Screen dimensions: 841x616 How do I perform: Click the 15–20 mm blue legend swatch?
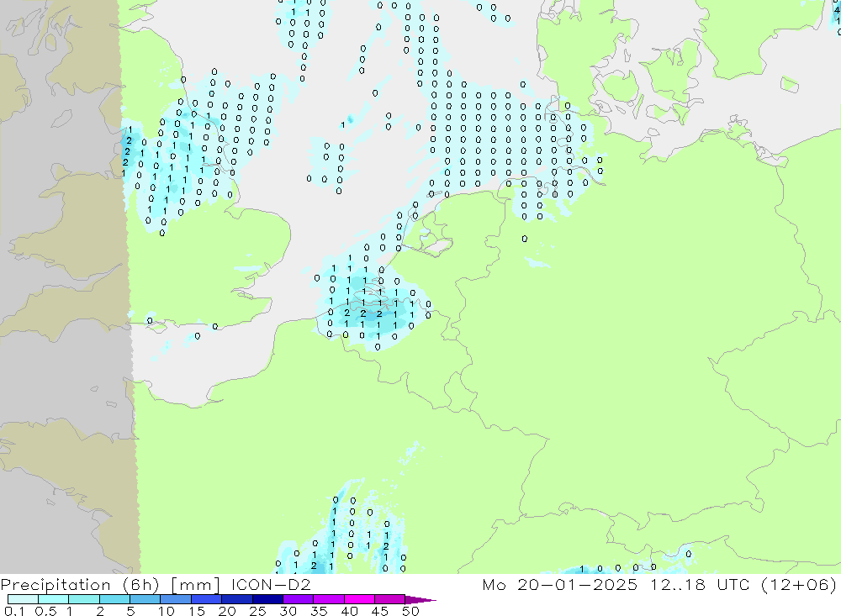click(207, 599)
